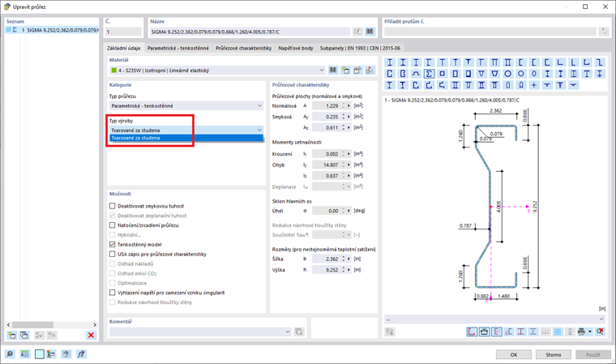Open the Napěťové body tab
Screen dimensions: 616x364
(296, 48)
